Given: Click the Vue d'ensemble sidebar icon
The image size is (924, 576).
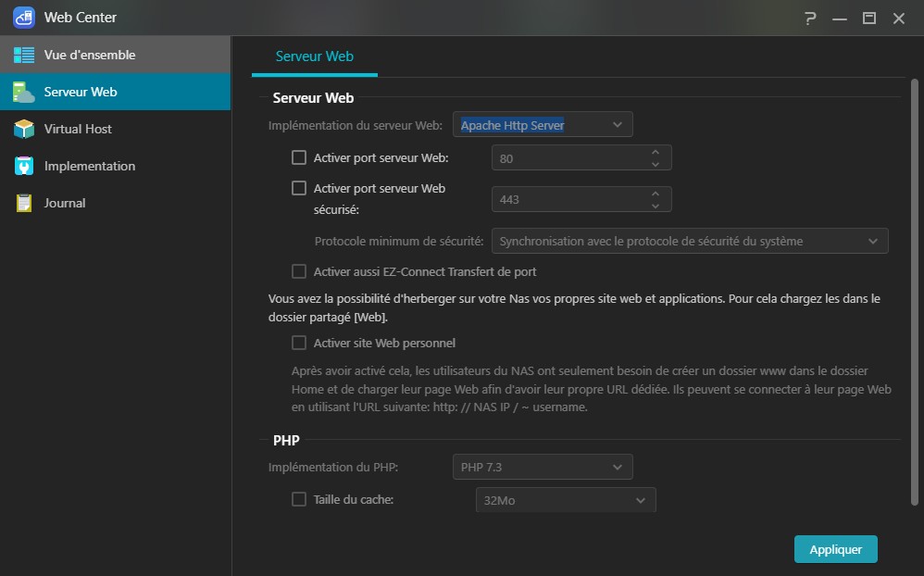Looking at the screenshot, I should (x=24, y=56).
